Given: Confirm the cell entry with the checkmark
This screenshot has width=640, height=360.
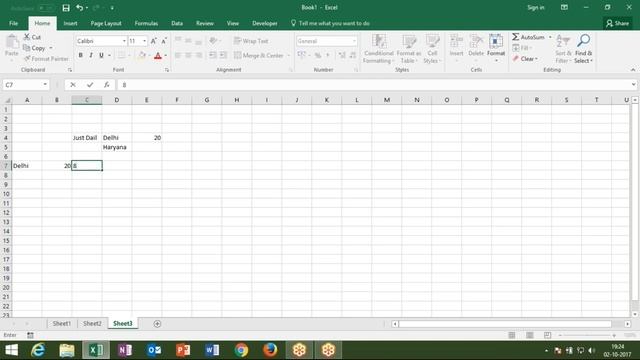Looking at the screenshot, I should [x=90, y=85].
